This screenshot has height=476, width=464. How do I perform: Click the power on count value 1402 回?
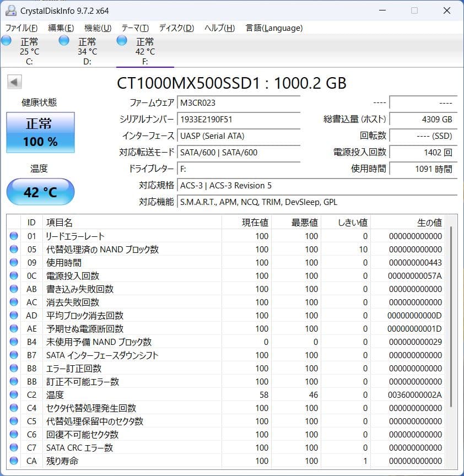[423, 152]
